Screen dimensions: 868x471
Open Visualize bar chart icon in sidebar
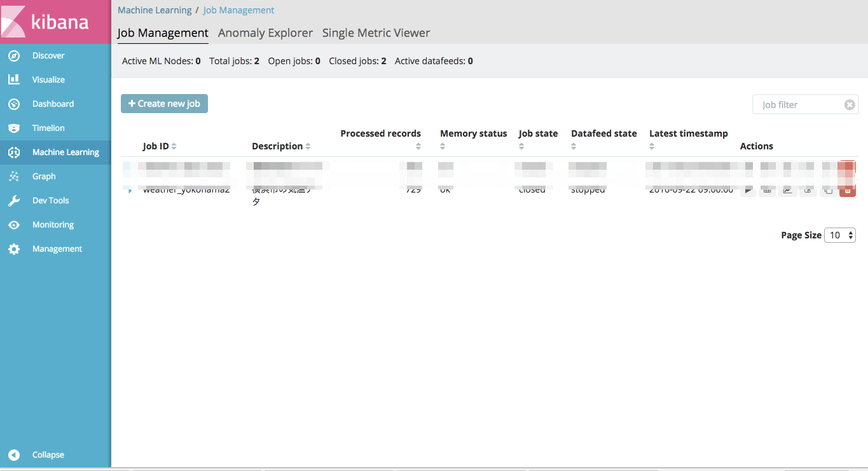[x=14, y=80]
